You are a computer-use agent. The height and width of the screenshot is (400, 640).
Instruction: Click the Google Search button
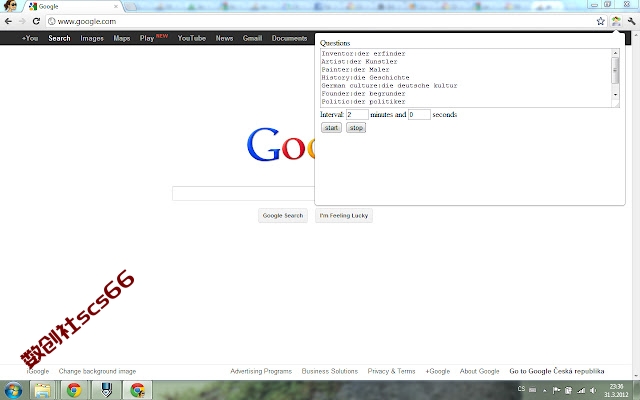(x=283, y=216)
